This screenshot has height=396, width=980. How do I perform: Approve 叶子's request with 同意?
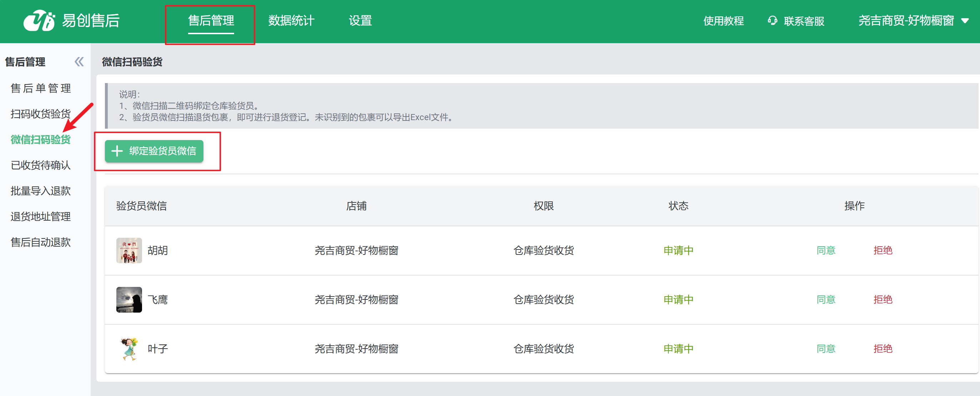(x=825, y=349)
